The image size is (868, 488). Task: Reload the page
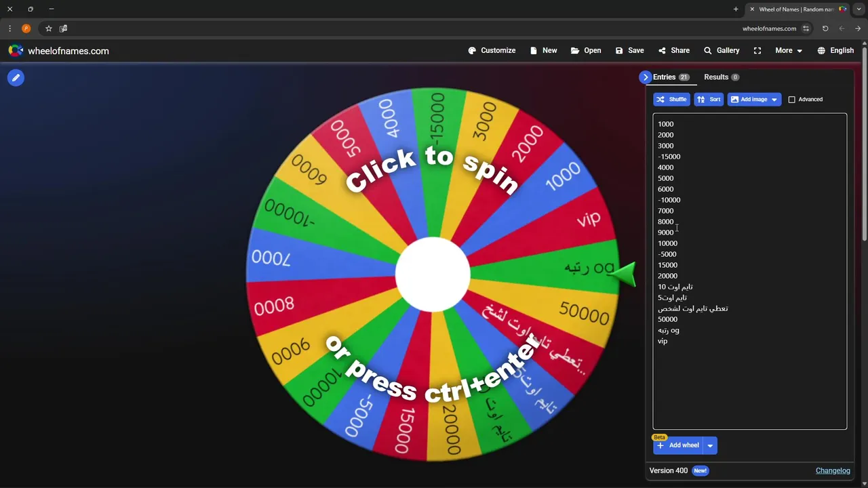825,28
